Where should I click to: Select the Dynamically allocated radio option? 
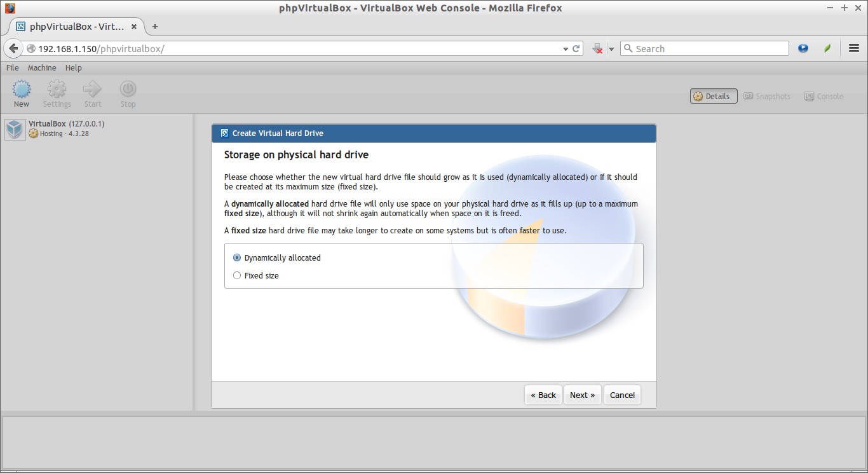click(237, 258)
